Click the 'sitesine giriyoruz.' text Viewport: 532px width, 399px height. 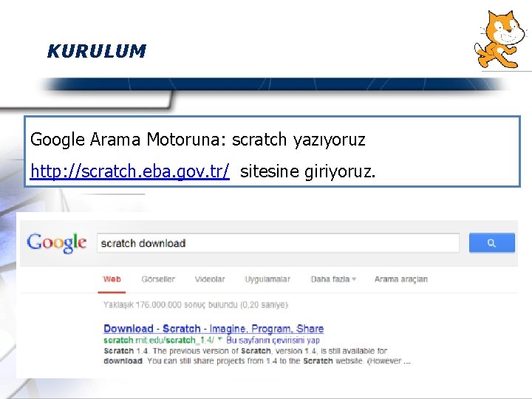click(x=307, y=171)
